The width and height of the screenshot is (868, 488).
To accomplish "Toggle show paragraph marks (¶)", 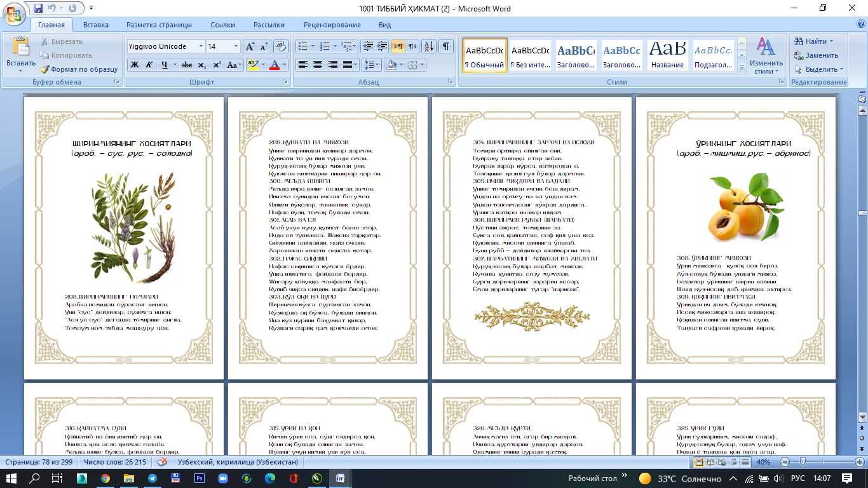I will click(446, 46).
